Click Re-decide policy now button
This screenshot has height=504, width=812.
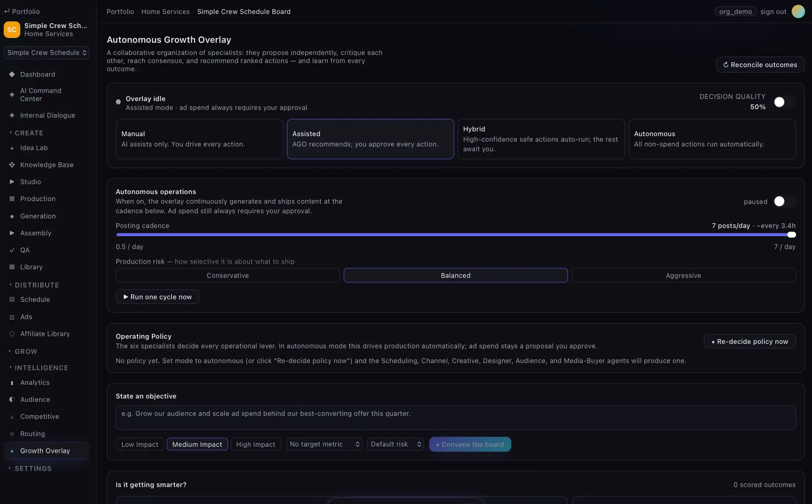(749, 342)
